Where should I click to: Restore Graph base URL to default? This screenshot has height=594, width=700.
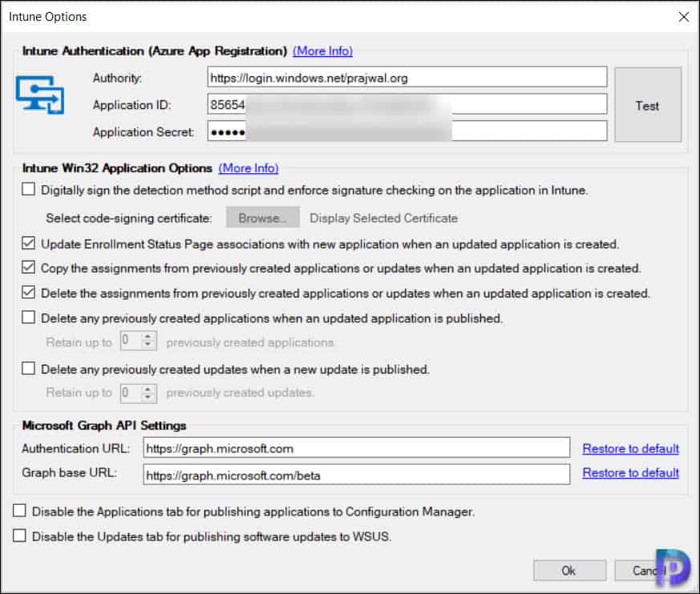pos(630,473)
